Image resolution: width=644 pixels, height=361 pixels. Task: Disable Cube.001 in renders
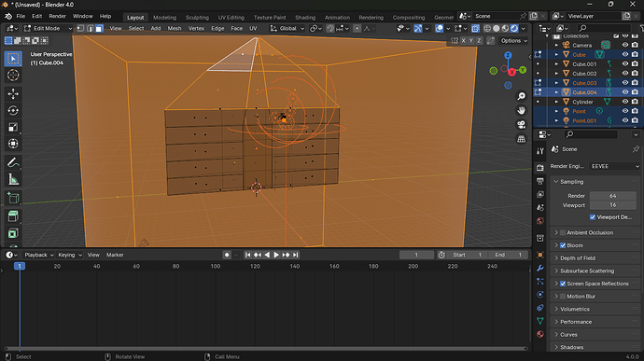click(635, 63)
